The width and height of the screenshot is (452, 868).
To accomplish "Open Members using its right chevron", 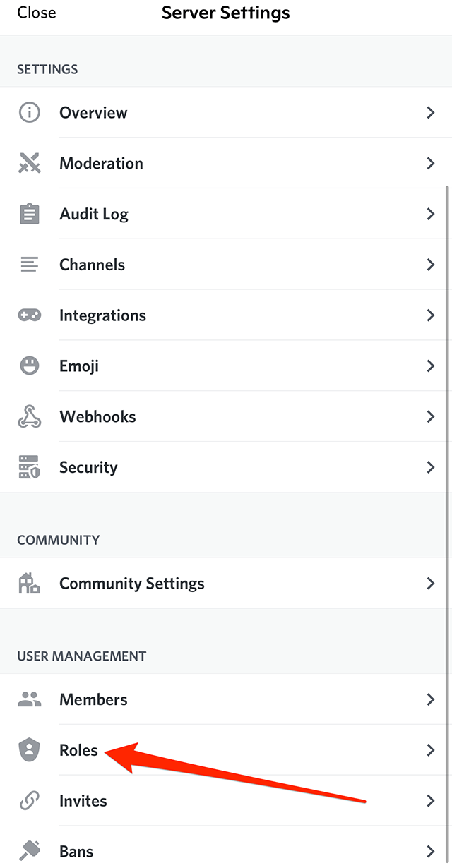I will (x=430, y=699).
